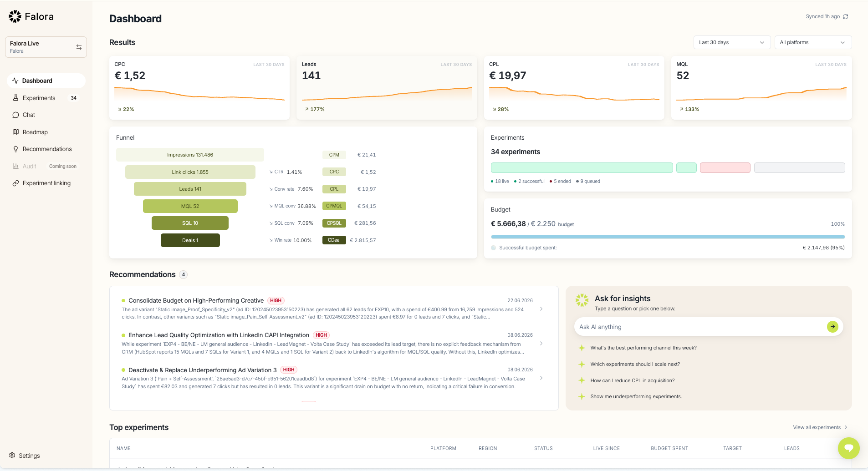
Task: Click the Impressions 131.486 funnel bar
Action: (x=190, y=155)
